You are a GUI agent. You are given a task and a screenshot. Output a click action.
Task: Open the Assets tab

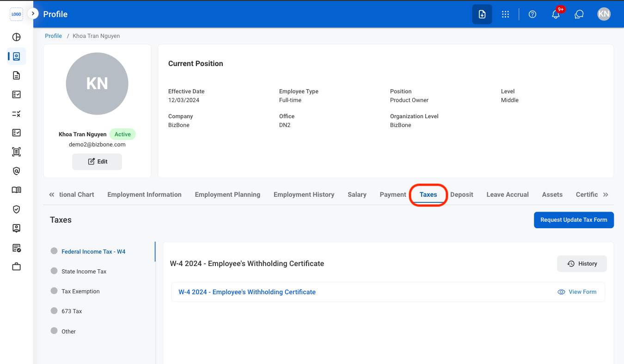[552, 194]
